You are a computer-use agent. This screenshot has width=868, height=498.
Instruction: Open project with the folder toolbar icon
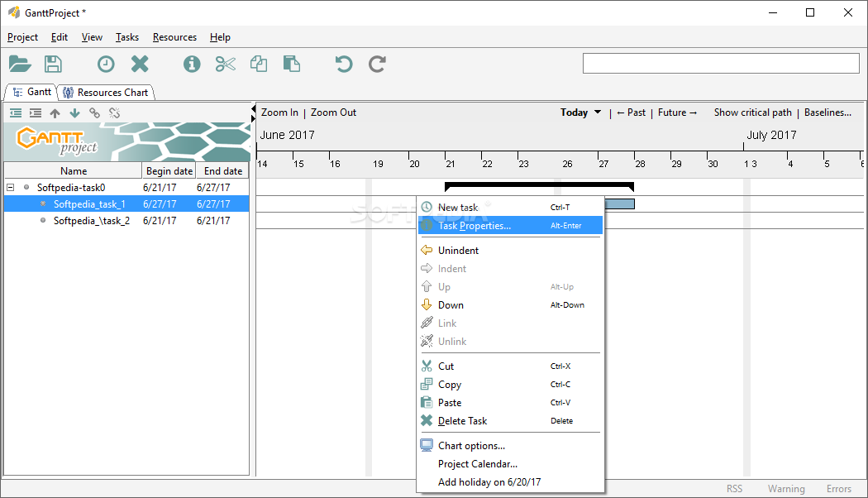20,65
